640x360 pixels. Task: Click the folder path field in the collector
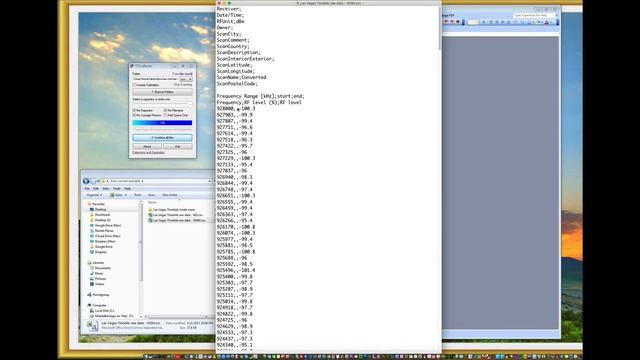(156, 79)
